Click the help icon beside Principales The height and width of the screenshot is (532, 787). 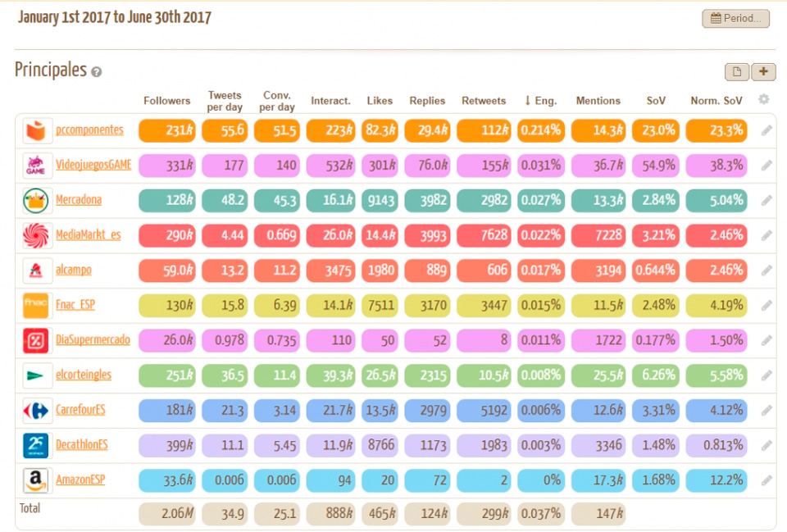click(97, 72)
